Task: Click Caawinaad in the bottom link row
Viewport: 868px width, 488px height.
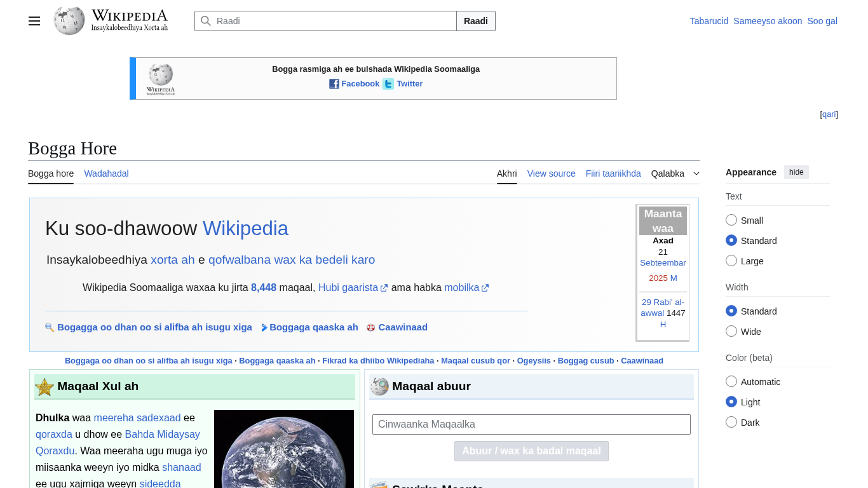Action: click(642, 361)
